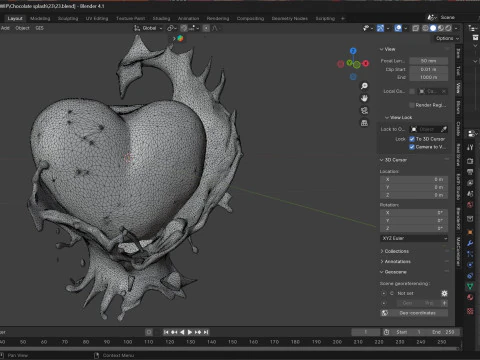
Task: Select material preview shading icon
Action: pyautogui.click(x=441, y=28)
